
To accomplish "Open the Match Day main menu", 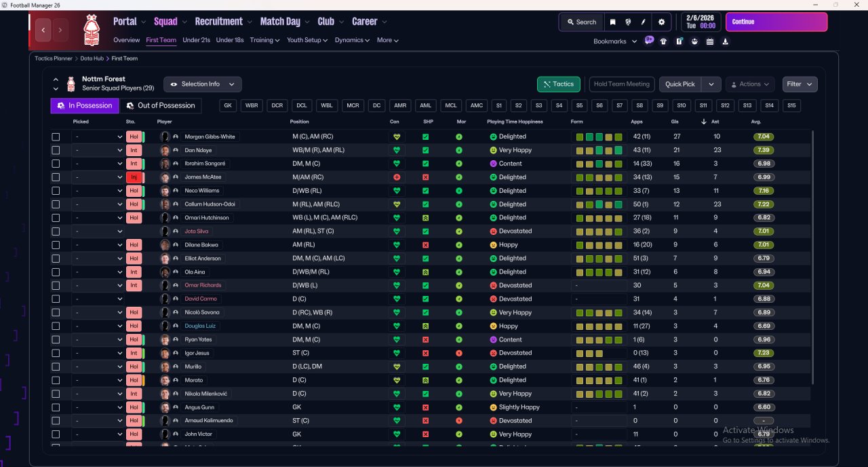I will [285, 22].
